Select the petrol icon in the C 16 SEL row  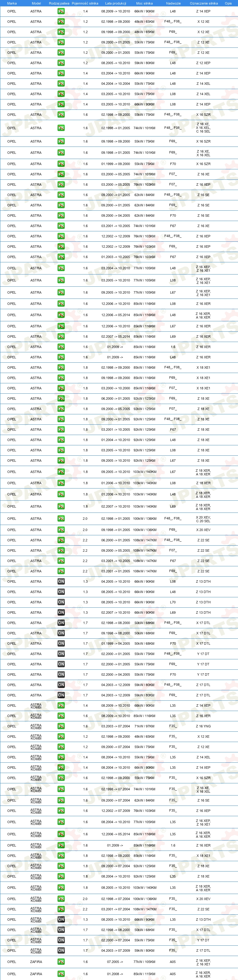pyautogui.click(x=61, y=128)
